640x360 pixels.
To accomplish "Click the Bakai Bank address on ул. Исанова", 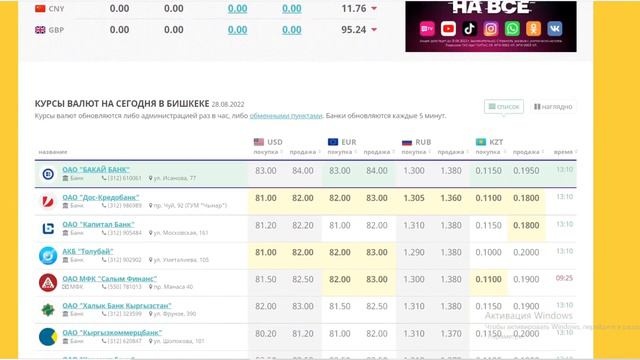I will (173, 178).
